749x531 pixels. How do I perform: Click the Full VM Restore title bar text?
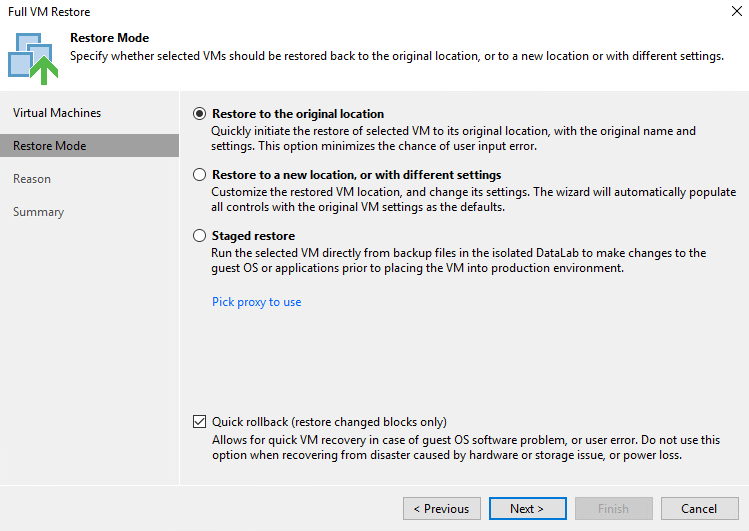pyautogui.click(x=49, y=12)
